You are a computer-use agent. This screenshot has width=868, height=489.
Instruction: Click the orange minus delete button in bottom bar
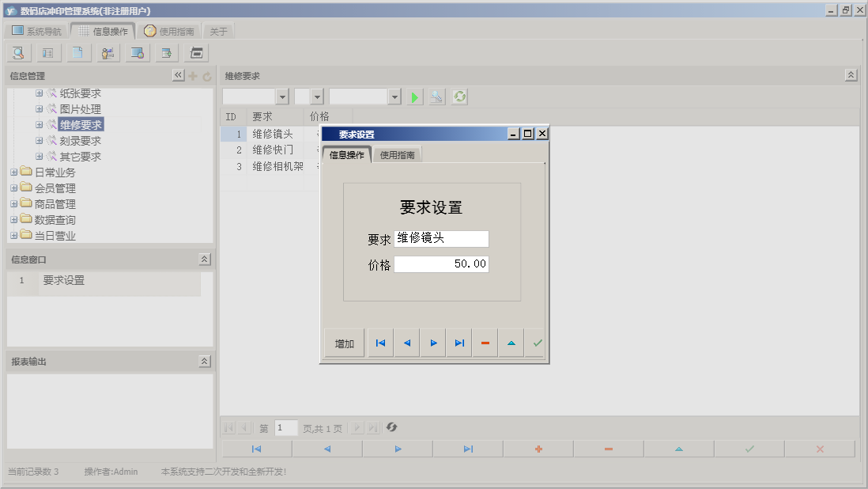(x=609, y=449)
